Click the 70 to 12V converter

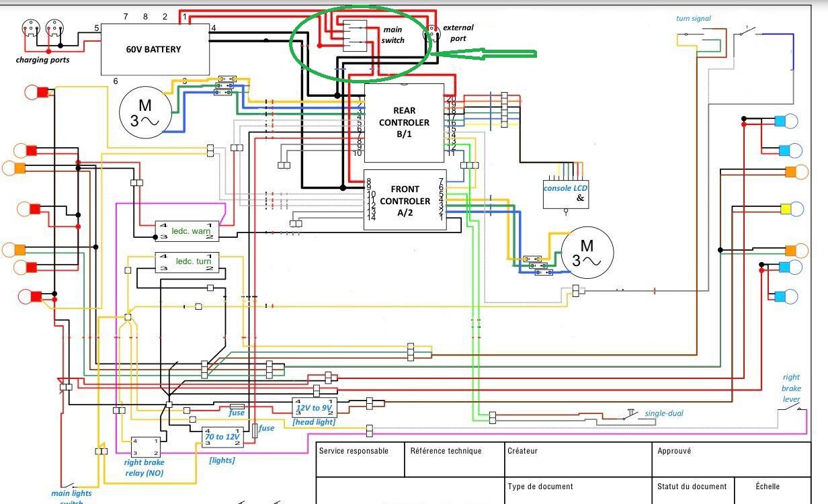coord(222,438)
